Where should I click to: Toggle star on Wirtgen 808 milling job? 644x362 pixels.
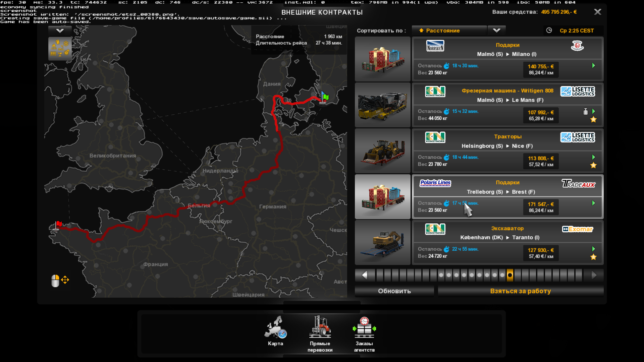593,119
